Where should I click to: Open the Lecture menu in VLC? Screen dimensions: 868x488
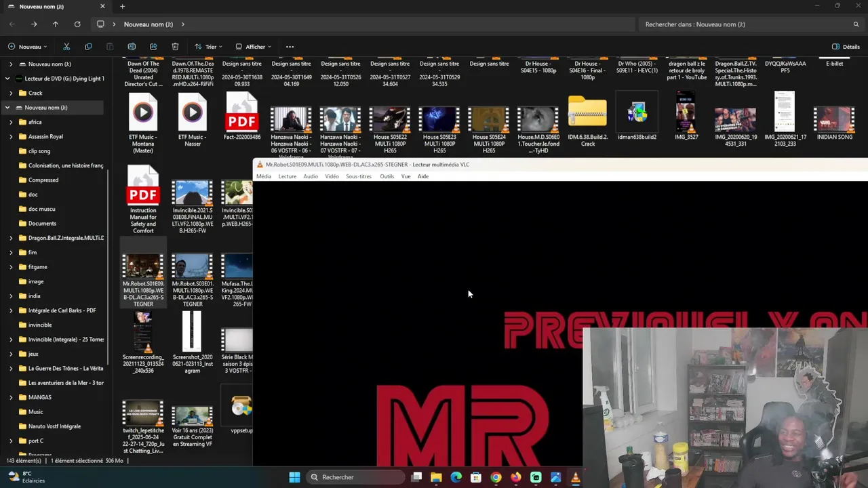pos(288,176)
